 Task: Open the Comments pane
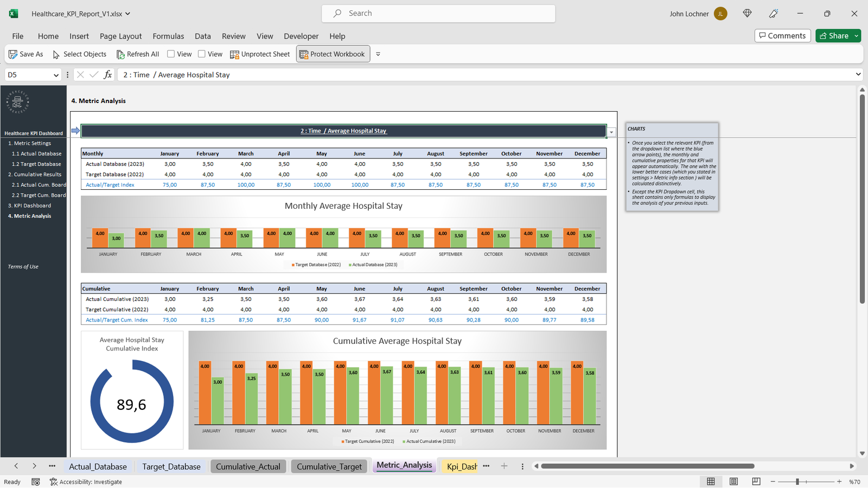pyautogui.click(x=782, y=36)
